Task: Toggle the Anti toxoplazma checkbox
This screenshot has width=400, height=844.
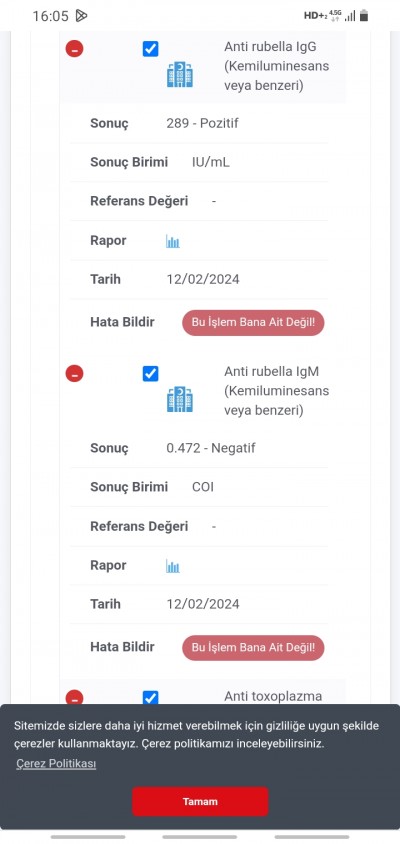Action: 150,697
